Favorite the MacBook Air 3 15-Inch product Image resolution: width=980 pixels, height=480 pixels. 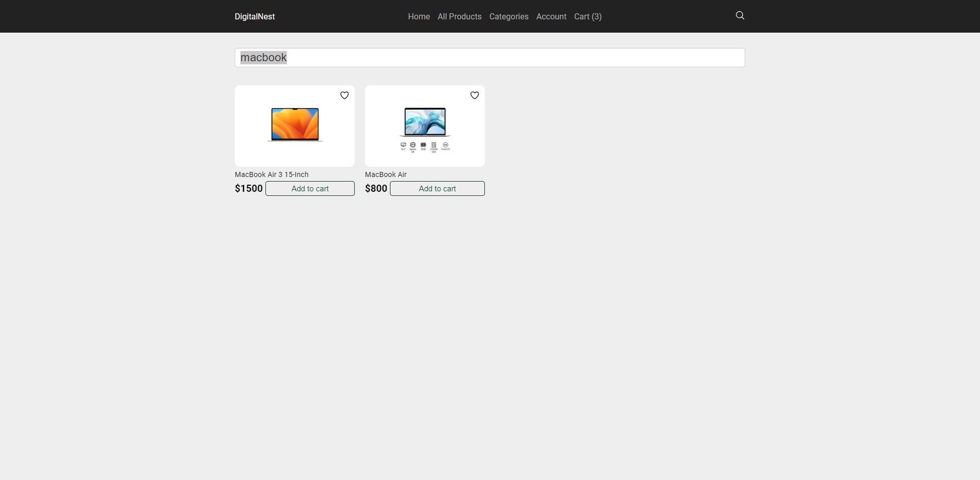coord(344,95)
